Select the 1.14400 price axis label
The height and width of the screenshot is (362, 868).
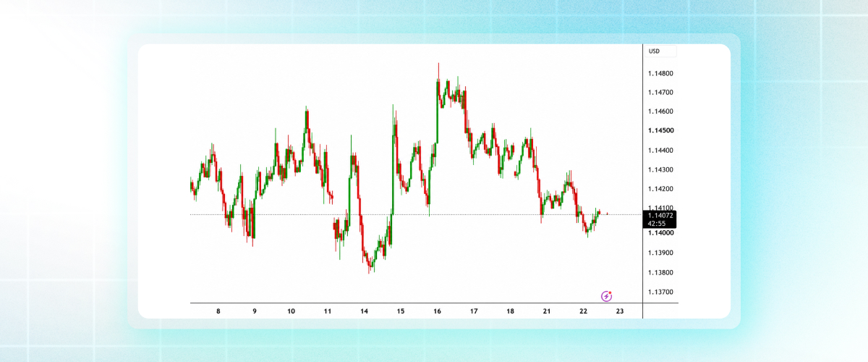click(661, 151)
